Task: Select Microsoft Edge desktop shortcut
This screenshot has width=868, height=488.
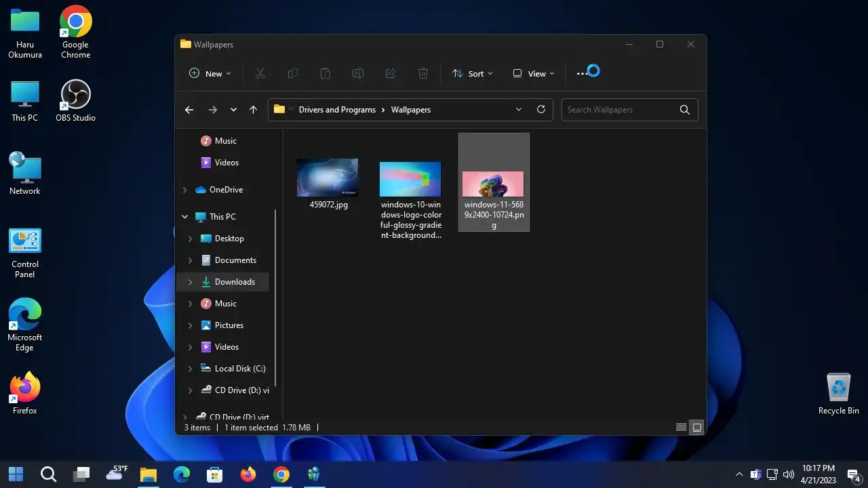Action: click(x=25, y=325)
